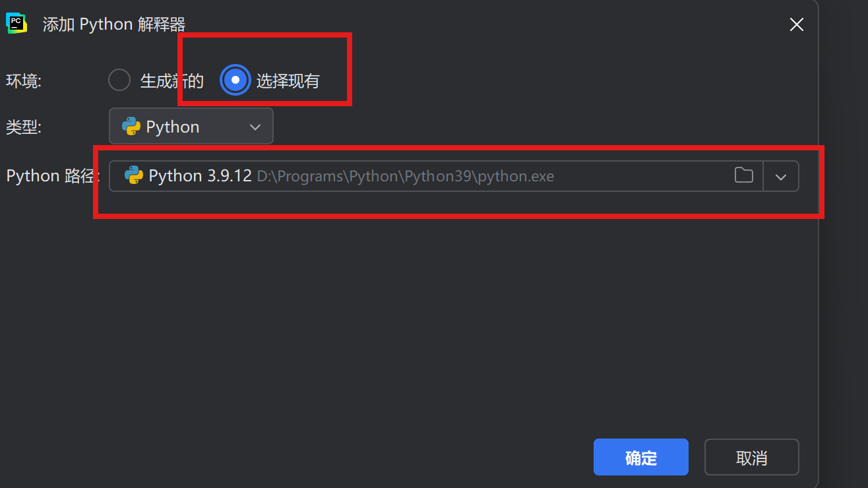868x488 pixels.
Task: Expand the 类型 dropdown chevron
Action: (256, 127)
